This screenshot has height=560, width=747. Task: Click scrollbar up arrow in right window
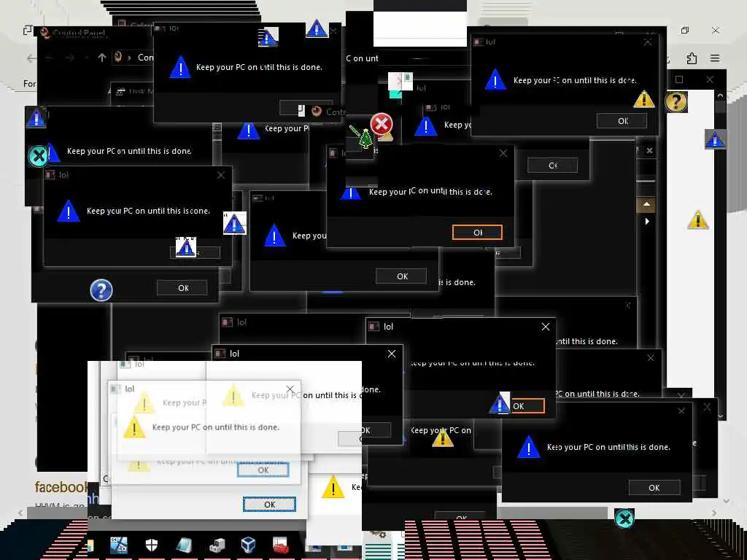pyautogui.click(x=720, y=96)
